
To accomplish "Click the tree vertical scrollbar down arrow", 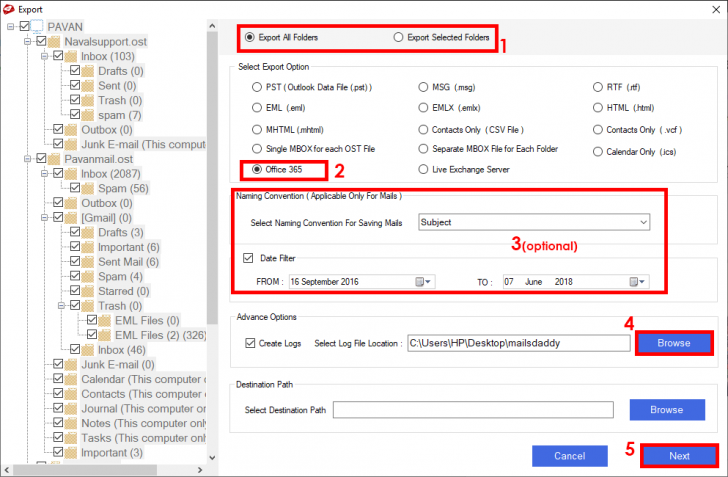I will [212, 457].
